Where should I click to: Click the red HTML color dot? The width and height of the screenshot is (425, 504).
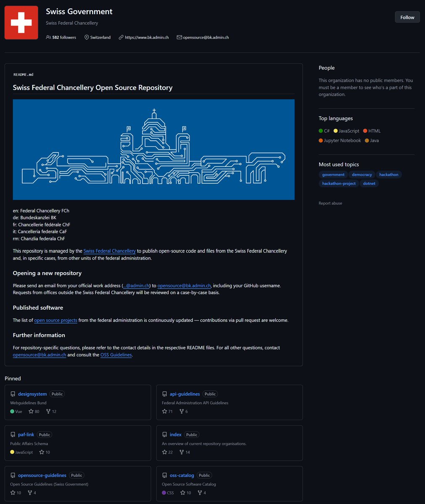365,131
